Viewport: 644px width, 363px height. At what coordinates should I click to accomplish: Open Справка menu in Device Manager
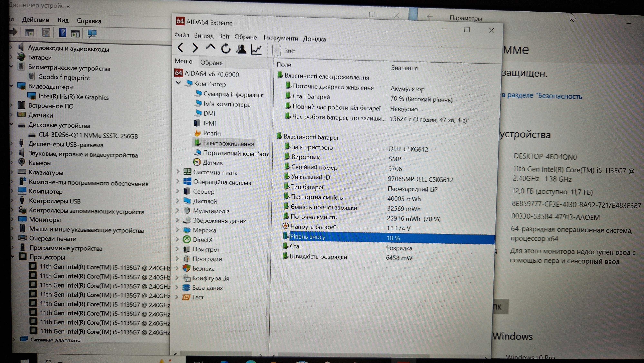[x=89, y=21]
